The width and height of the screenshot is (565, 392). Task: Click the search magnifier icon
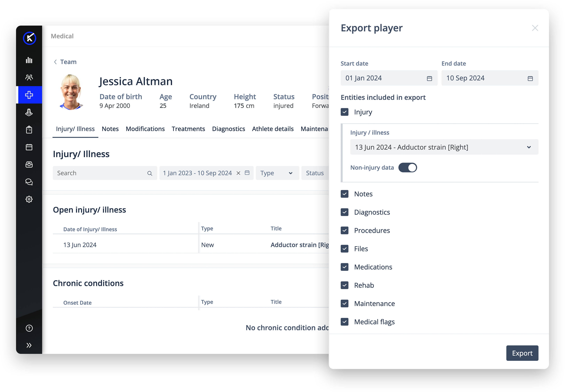(x=150, y=173)
